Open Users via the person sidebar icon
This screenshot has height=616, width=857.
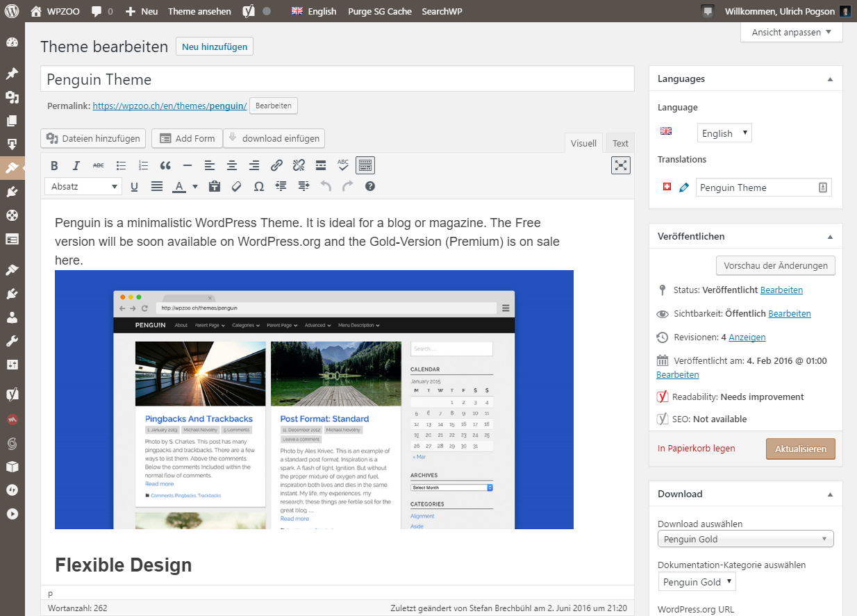coord(12,317)
